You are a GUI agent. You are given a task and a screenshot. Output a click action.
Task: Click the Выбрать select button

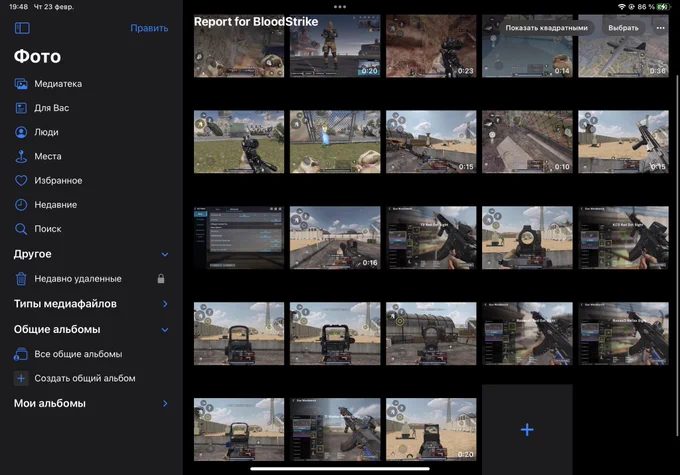point(623,28)
